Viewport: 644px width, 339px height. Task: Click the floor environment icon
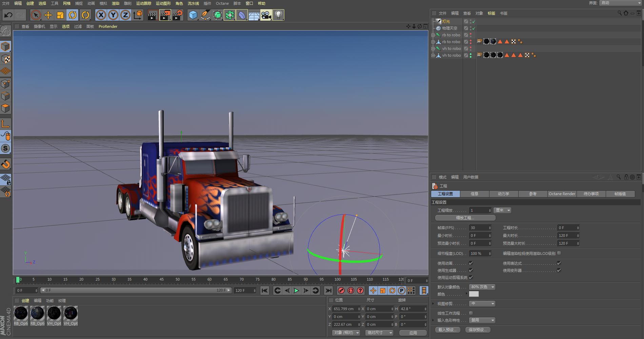(254, 15)
